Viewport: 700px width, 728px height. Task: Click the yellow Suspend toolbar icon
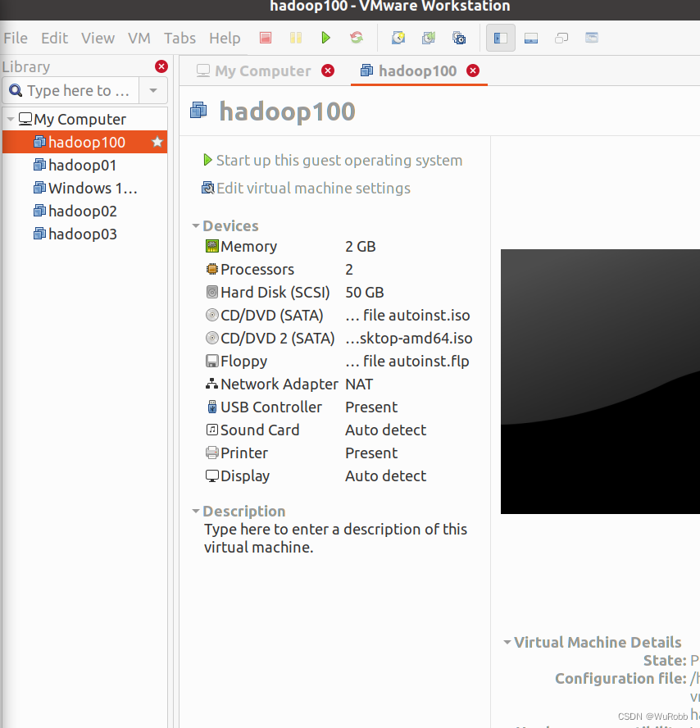pyautogui.click(x=296, y=38)
